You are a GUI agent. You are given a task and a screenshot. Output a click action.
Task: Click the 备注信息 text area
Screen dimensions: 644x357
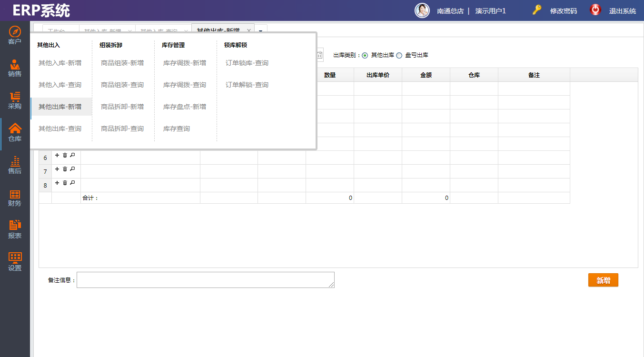click(x=205, y=280)
